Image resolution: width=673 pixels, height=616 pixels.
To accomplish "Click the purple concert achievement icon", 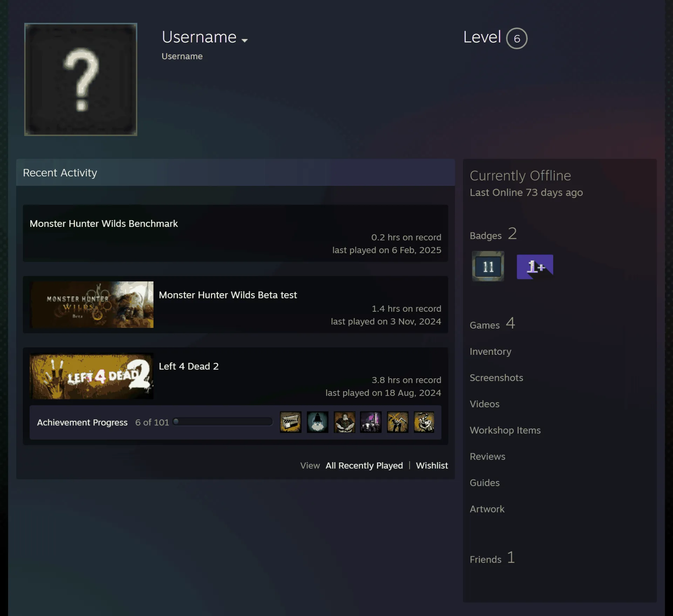I will [371, 422].
